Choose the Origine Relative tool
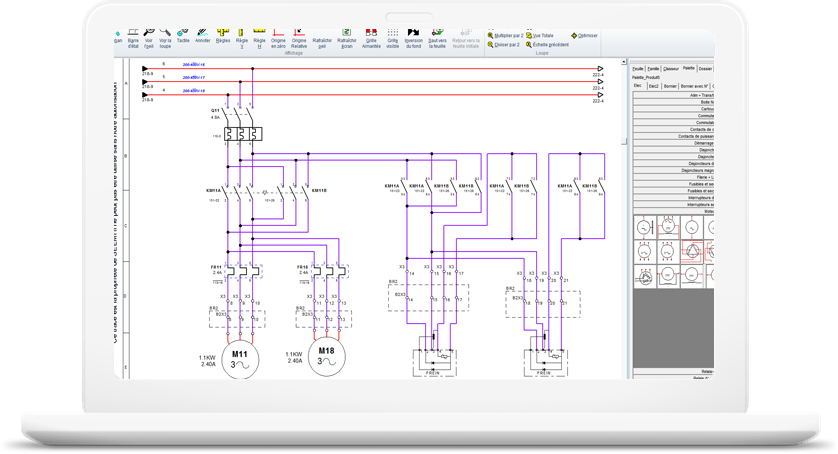 [299, 39]
